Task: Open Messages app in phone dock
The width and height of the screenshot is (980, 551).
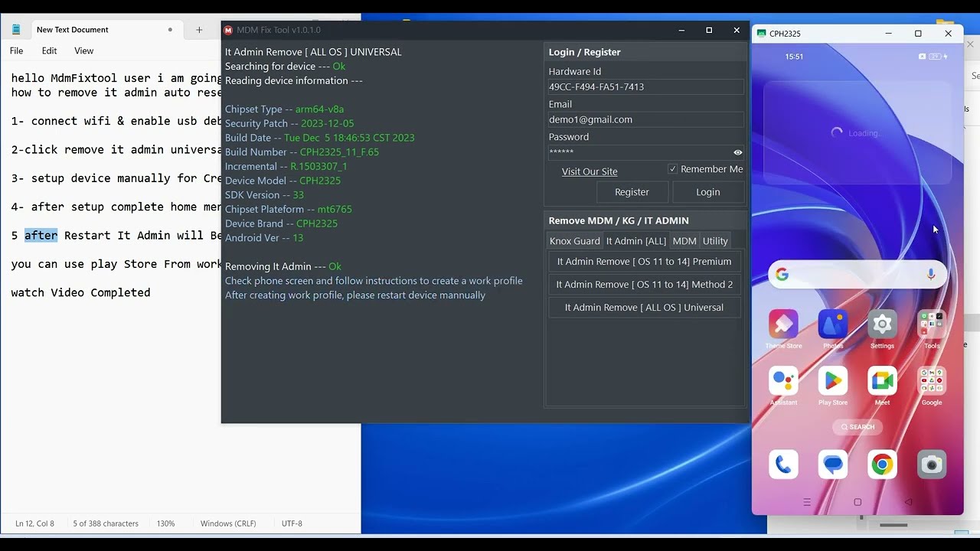Action: (833, 465)
